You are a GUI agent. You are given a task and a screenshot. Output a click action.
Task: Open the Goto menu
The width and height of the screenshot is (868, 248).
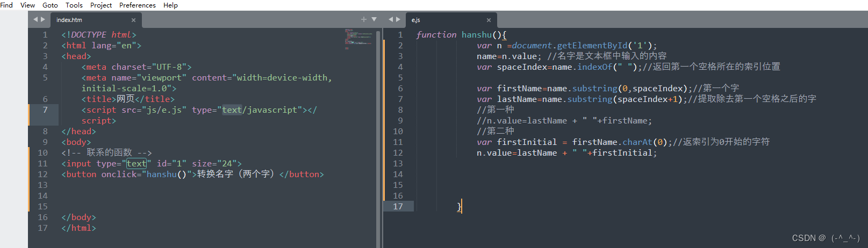50,5
